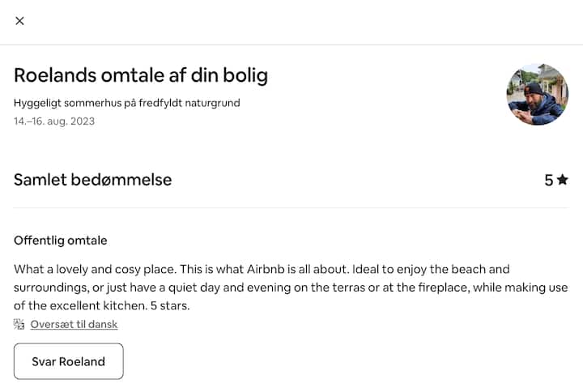Translate review via Oversæt til dansk link

pyautogui.click(x=74, y=325)
